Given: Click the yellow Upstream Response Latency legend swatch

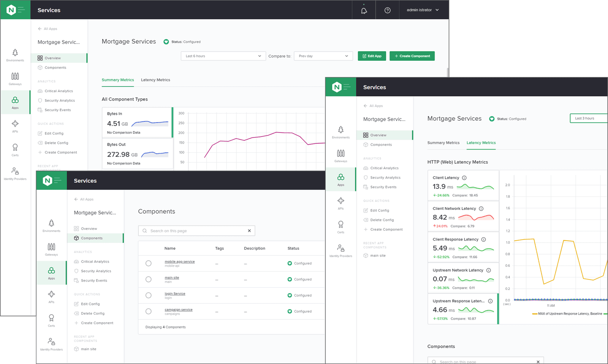Looking at the screenshot, I should [x=535, y=314].
